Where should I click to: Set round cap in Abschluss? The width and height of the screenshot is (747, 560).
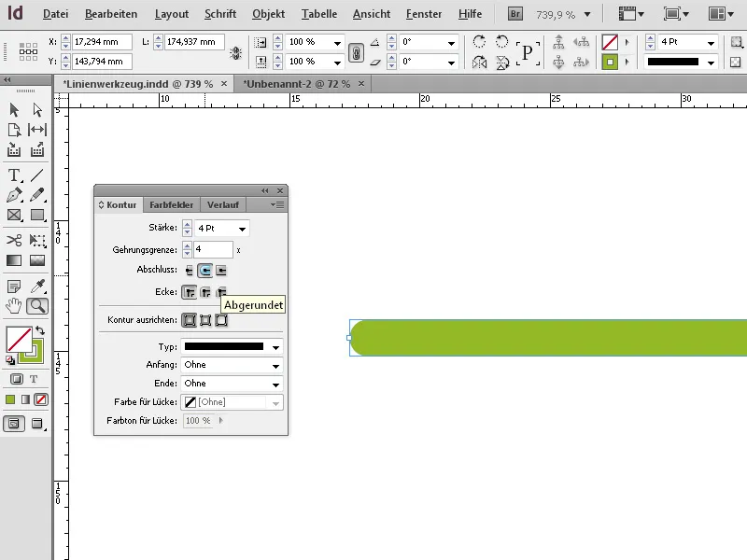pyautogui.click(x=205, y=271)
